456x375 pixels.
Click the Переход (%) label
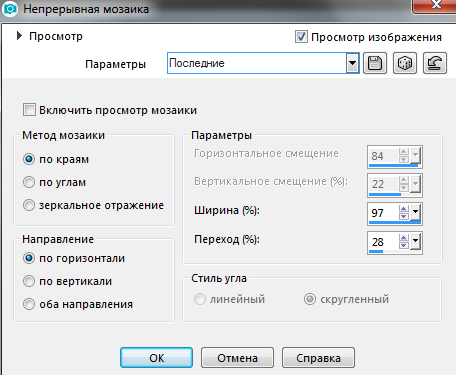[x=227, y=239]
